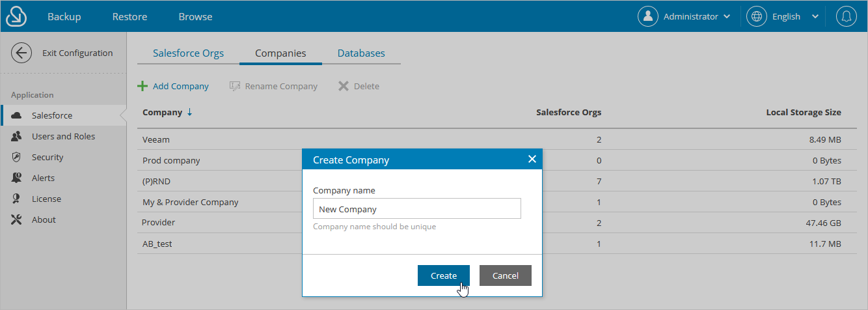The height and width of the screenshot is (310, 868).
Task: Sort by Local Storage Size header
Action: (x=804, y=112)
